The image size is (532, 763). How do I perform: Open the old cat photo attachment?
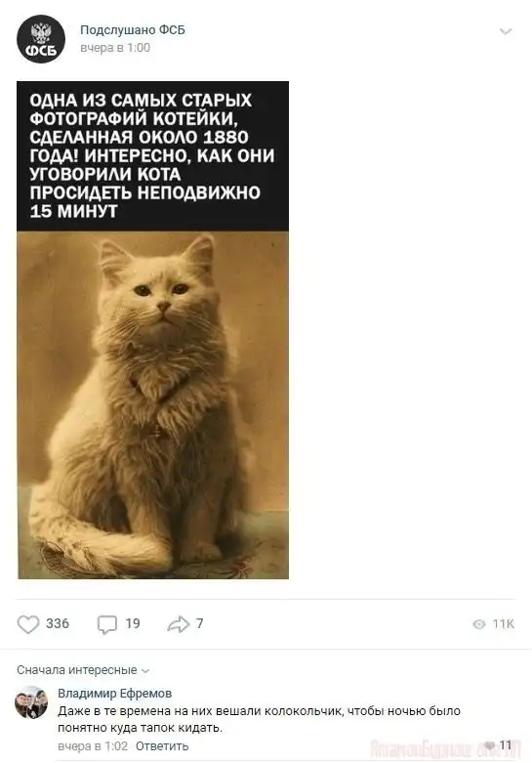[x=152, y=330]
